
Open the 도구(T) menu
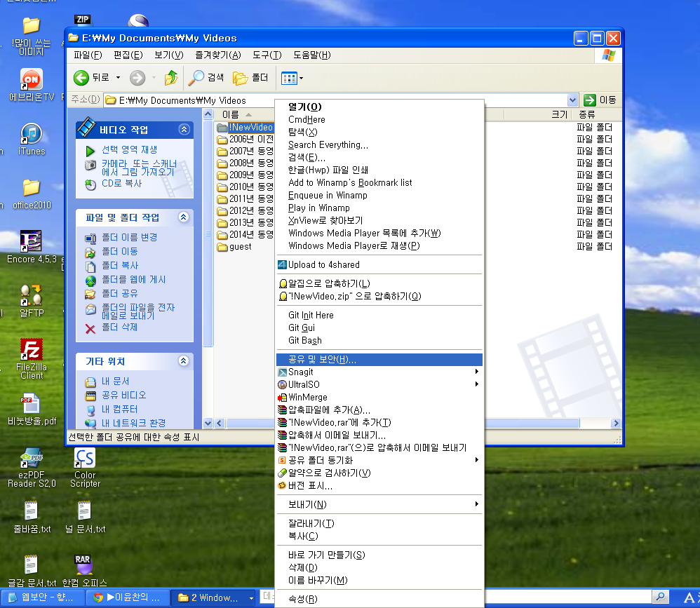267,55
